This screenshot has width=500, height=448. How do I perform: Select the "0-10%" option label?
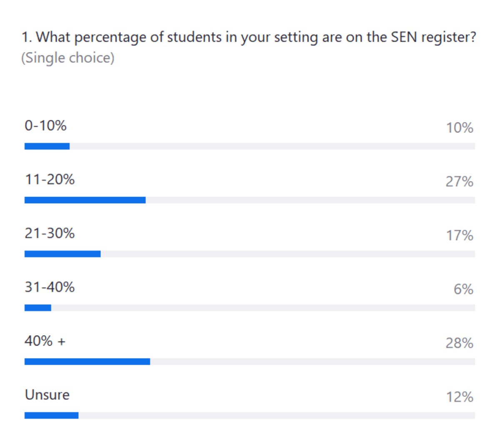coord(45,126)
